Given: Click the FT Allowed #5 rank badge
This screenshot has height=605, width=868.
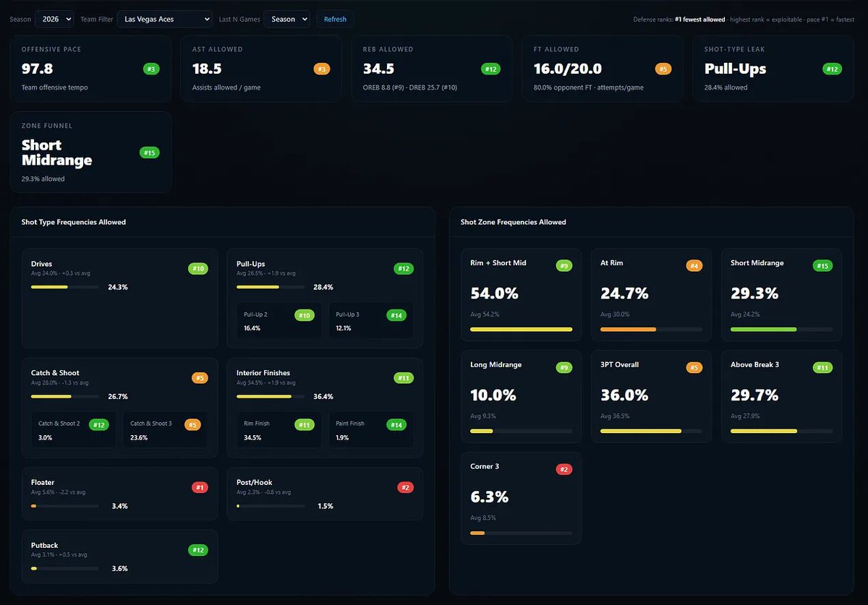Looking at the screenshot, I should tap(663, 69).
